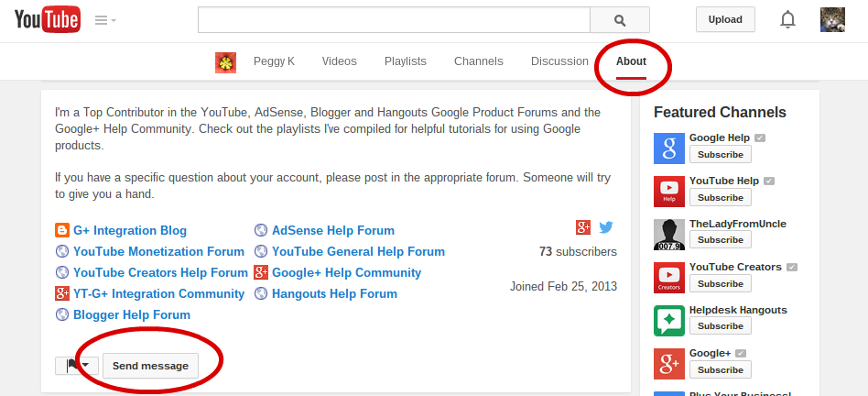
Task: Open the AdSense Help Forum link
Action: pos(333,230)
